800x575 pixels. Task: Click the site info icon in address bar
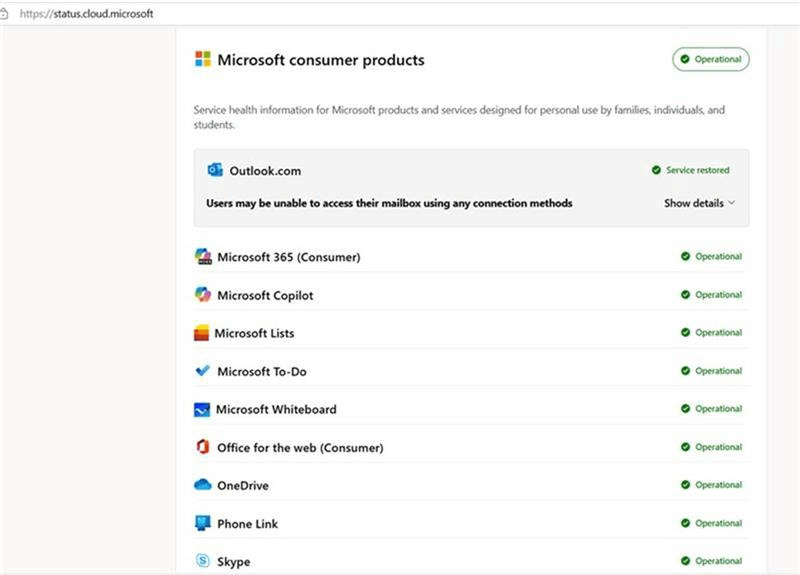point(5,14)
